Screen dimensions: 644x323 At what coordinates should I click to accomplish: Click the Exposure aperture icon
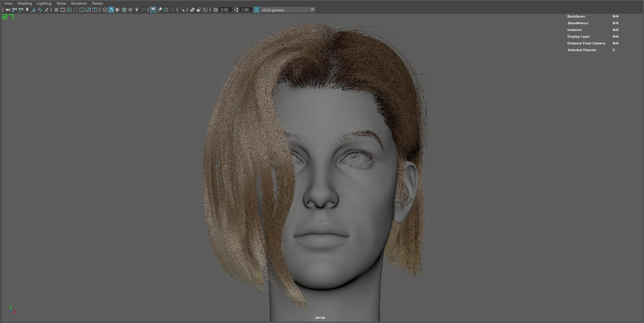click(216, 10)
